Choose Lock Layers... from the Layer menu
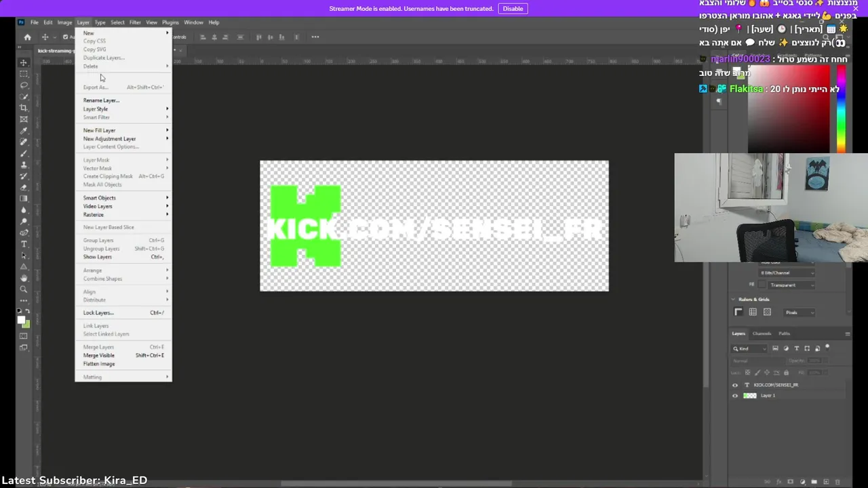868x488 pixels. (123, 312)
